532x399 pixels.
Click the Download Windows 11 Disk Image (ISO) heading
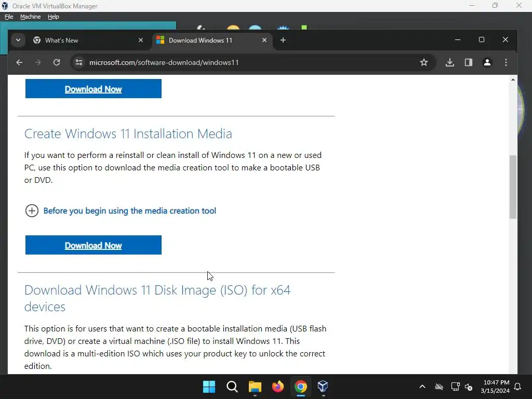[157, 298]
